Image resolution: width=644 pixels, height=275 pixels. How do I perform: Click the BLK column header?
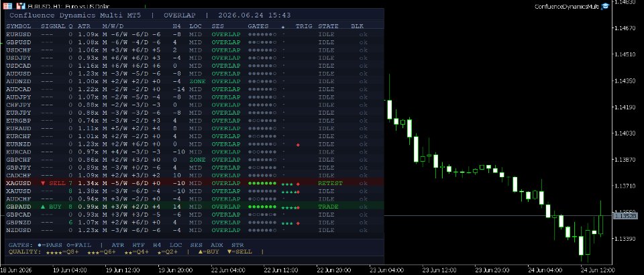point(358,26)
